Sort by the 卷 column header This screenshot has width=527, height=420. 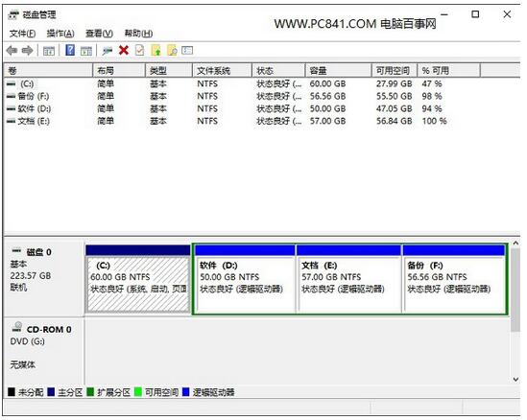tap(48, 71)
